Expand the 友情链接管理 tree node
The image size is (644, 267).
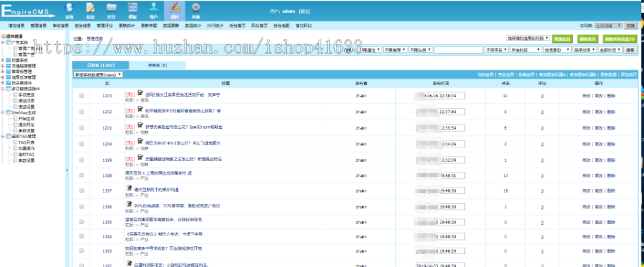coord(3,66)
